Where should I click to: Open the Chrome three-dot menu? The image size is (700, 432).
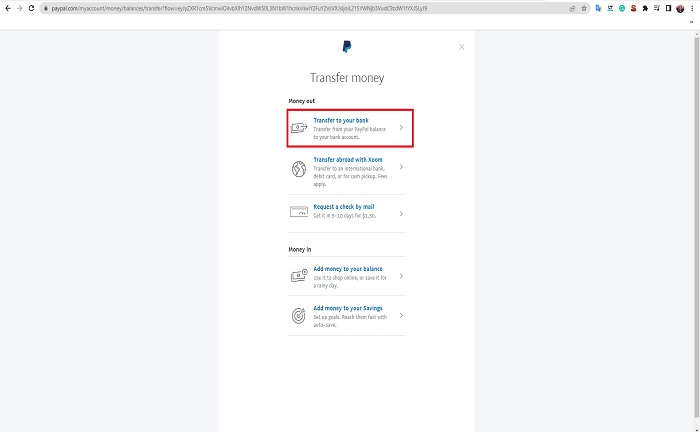click(x=692, y=8)
